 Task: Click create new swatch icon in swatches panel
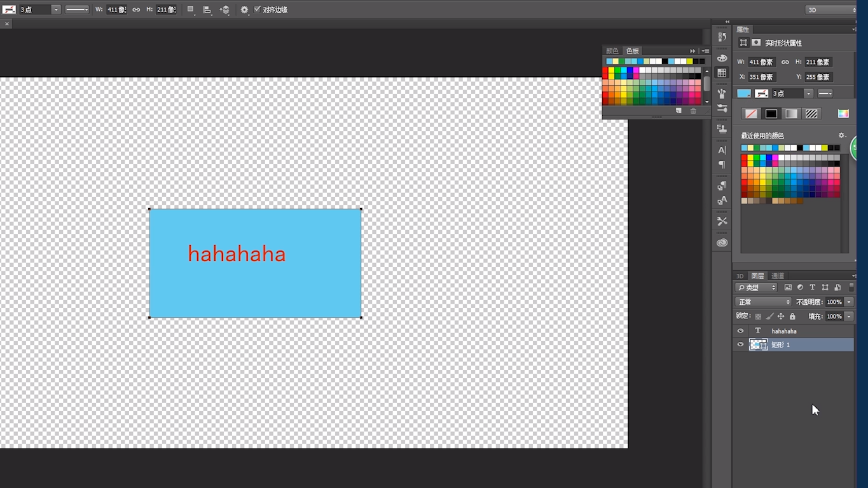tap(679, 111)
